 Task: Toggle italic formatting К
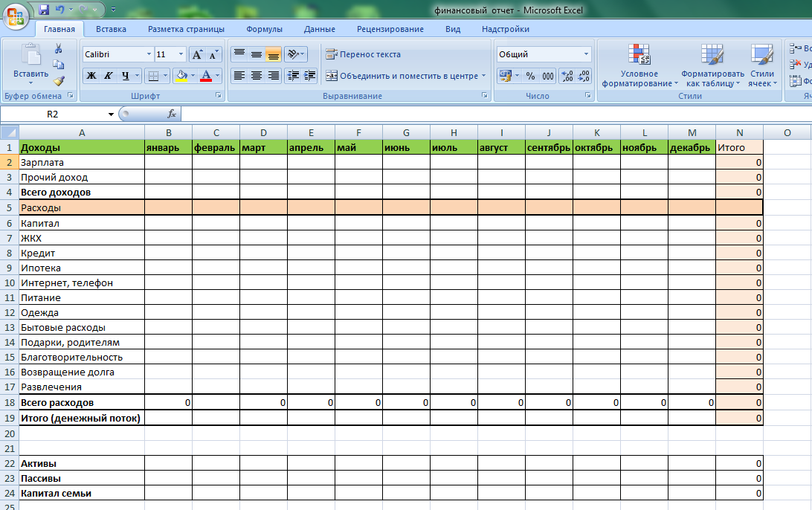pyautogui.click(x=109, y=76)
